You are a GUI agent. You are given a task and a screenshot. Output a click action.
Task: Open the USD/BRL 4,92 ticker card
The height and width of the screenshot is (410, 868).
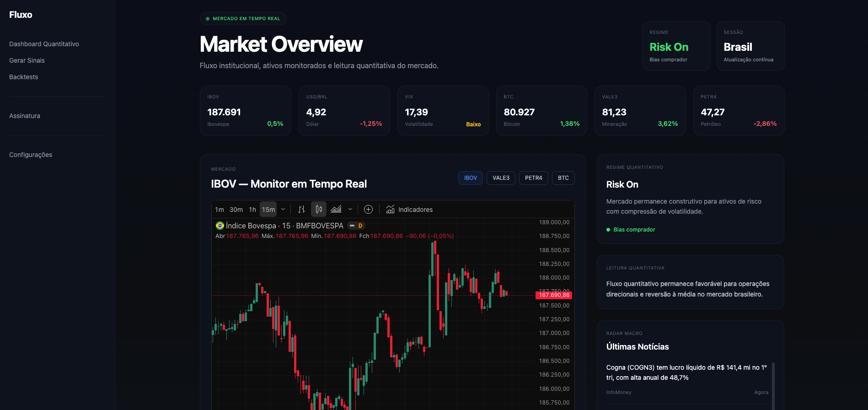(x=344, y=111)
